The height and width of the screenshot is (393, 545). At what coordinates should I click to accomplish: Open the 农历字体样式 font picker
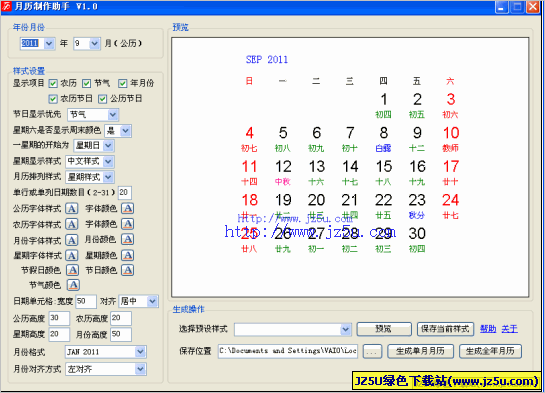click(x=72, y=224)
